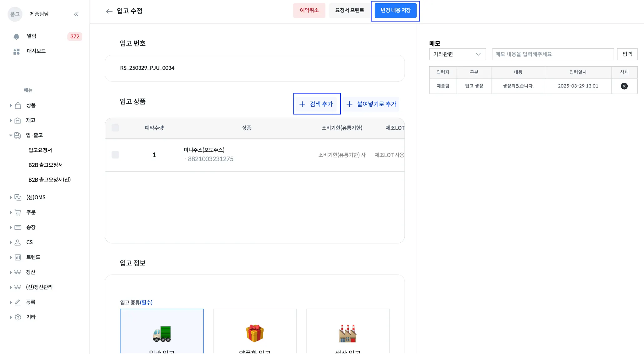Collapse the 입·출고 menu section
The height and width of the screenshot is (354, 644).
click(x=11, y=136)
